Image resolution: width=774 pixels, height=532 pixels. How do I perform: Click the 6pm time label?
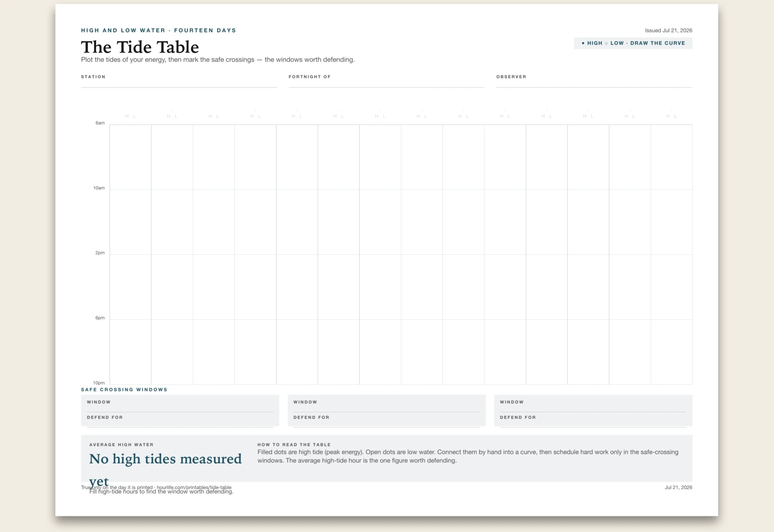pos(100,318)
